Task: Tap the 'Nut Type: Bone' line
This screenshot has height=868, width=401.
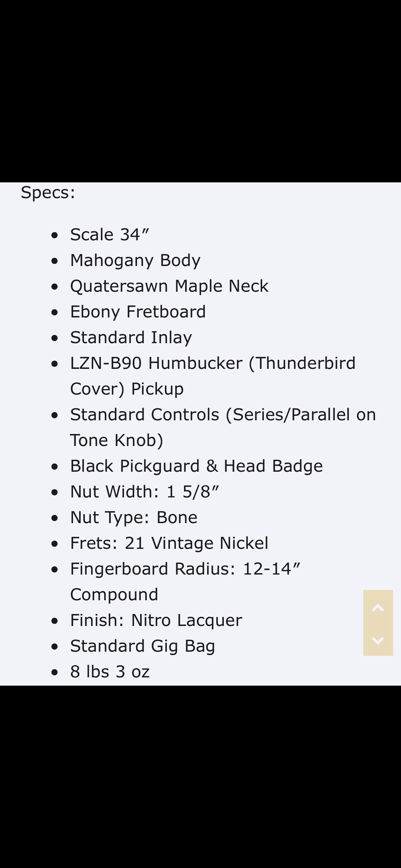Action: (134, 518)
